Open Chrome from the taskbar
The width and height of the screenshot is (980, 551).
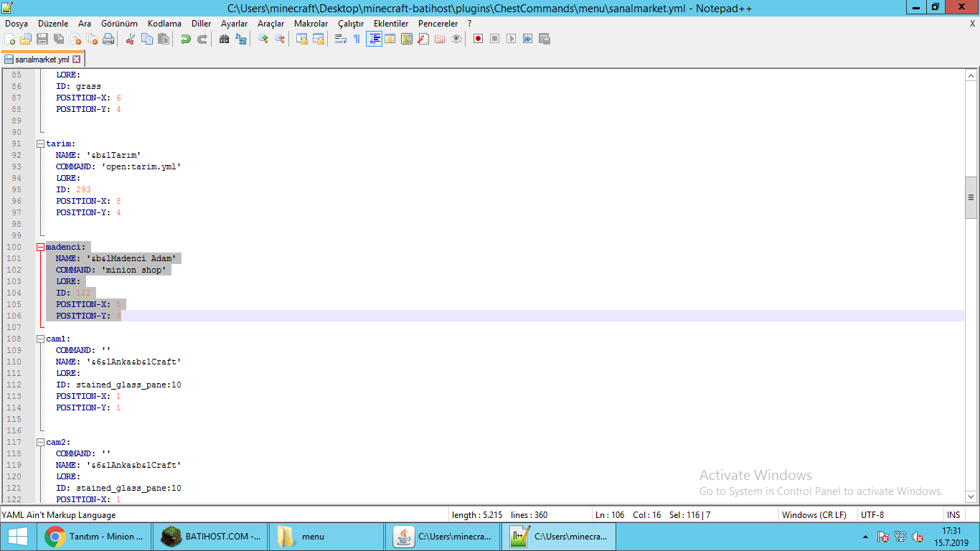pyautogui.click(x=95, y=536)
